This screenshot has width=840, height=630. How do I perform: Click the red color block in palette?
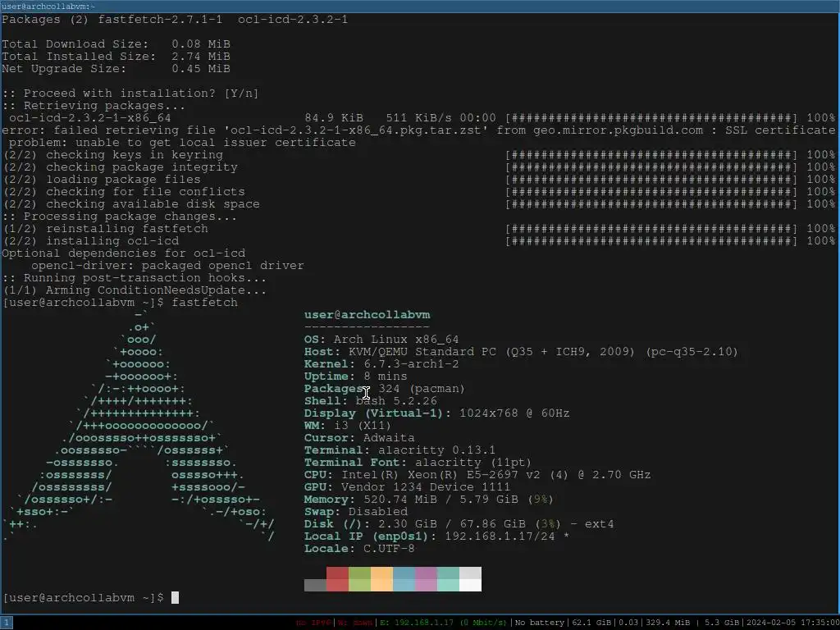point(337,579)
